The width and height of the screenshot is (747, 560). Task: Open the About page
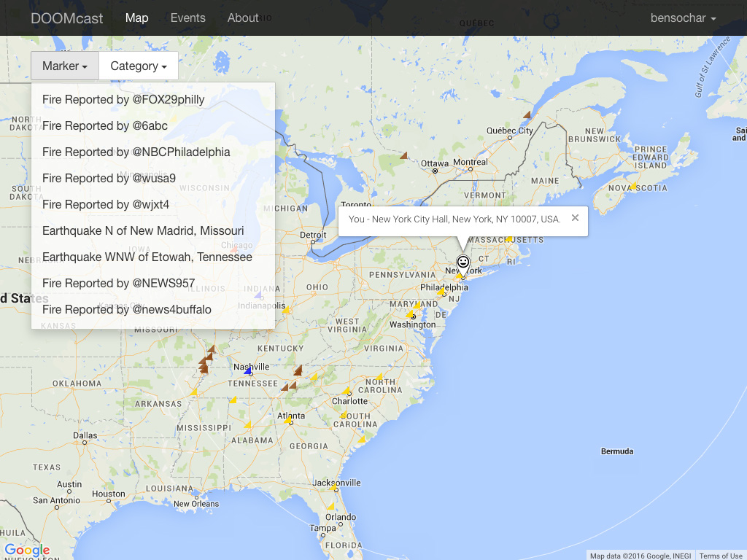point(242,18)
